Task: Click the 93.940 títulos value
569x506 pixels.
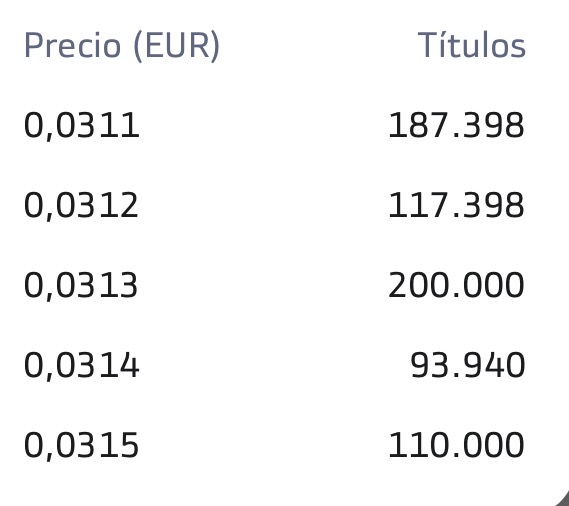Action: pos(467,365)
